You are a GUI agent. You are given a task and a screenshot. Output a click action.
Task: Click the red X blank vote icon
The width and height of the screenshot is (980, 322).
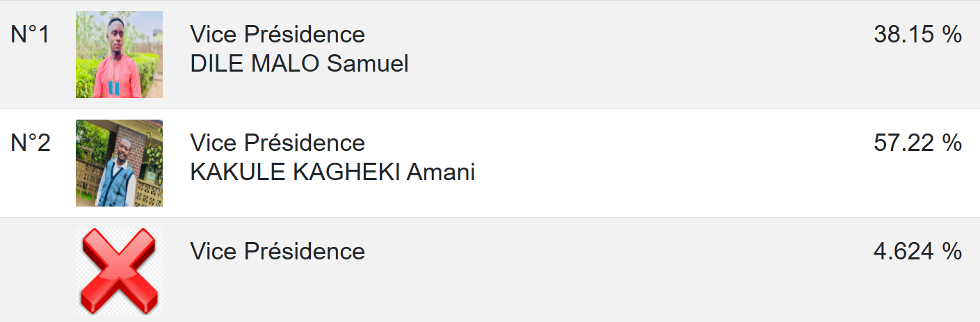coord(119,271)
